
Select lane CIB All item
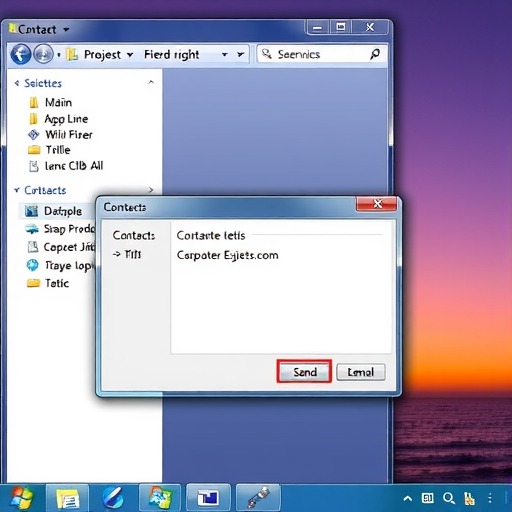(x=74, y=166)
